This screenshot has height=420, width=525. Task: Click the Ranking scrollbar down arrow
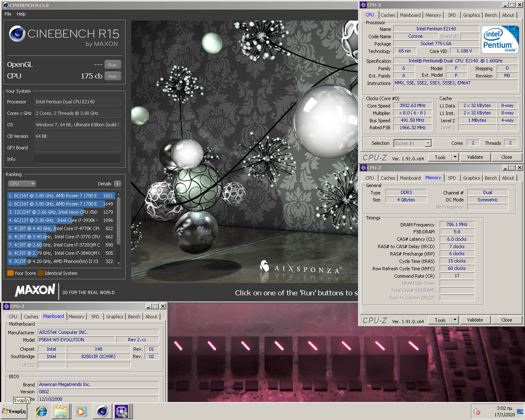point(119,263)
